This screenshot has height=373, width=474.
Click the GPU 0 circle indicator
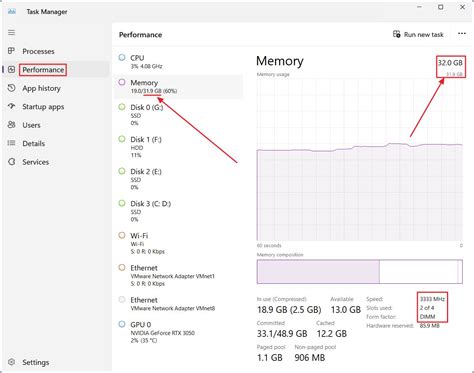122,324
